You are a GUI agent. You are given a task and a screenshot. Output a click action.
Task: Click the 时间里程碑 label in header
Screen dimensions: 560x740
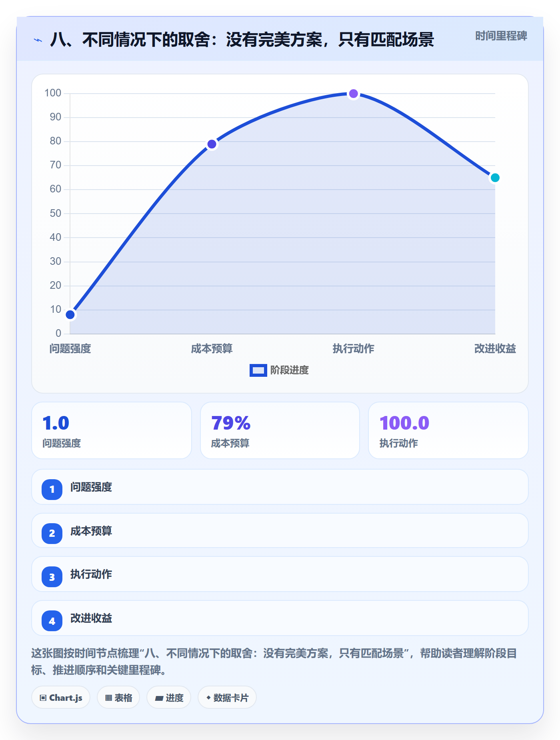(501, 36)
